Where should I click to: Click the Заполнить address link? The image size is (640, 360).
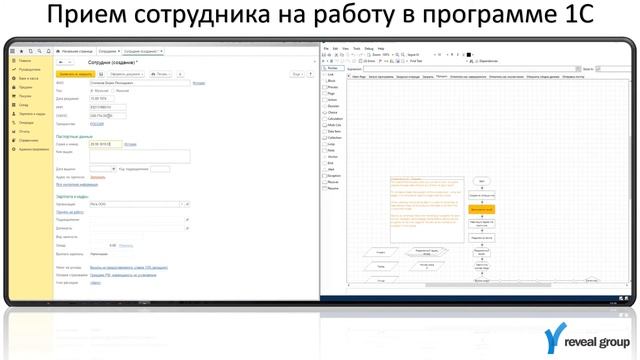point(98,178)
